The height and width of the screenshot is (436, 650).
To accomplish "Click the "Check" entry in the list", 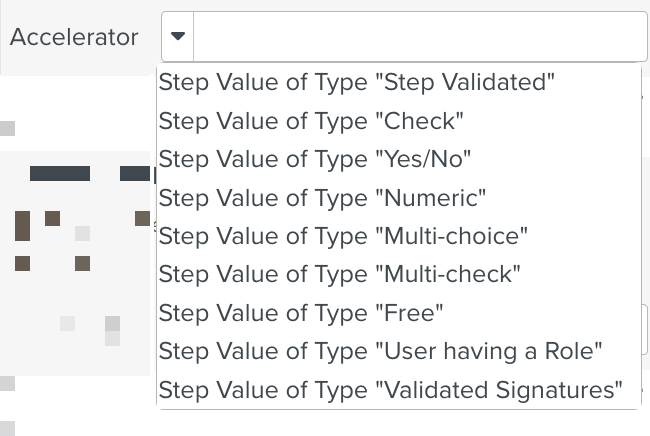I will pos(312,121).
